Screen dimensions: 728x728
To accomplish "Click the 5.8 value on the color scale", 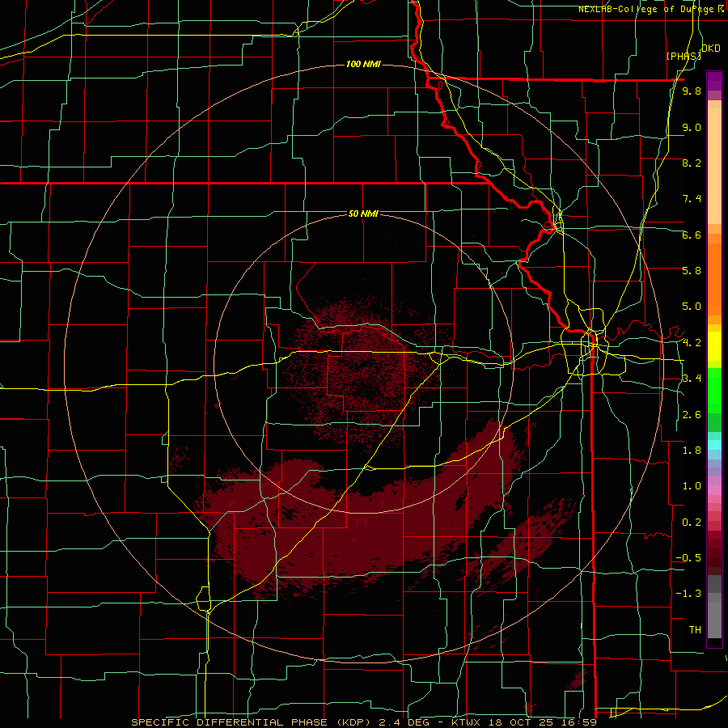I will (x=692, y=270).
